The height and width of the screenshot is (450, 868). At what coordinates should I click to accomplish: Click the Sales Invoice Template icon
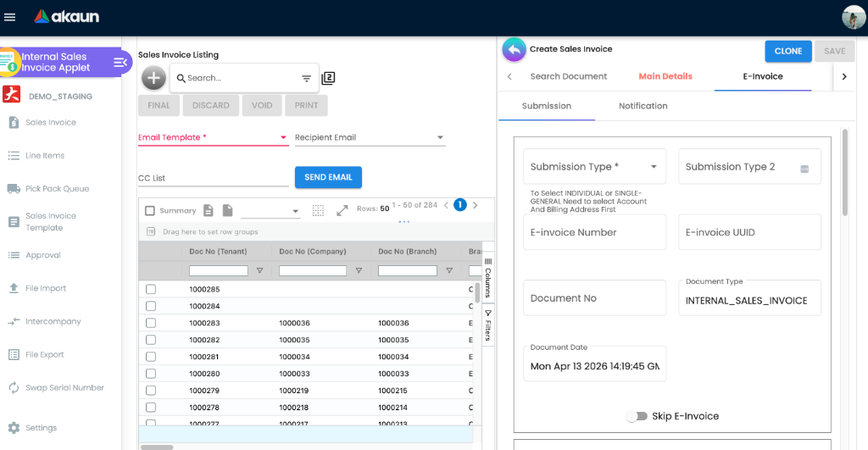14,222
